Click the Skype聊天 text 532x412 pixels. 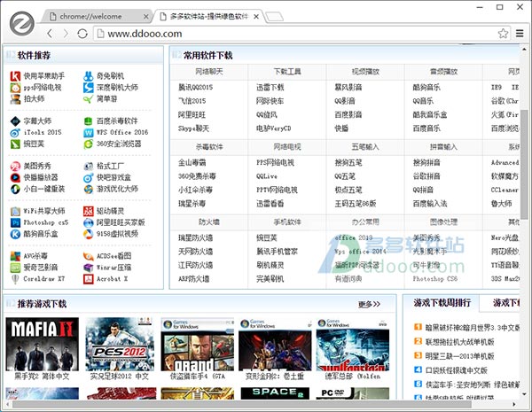click(193, 128)
